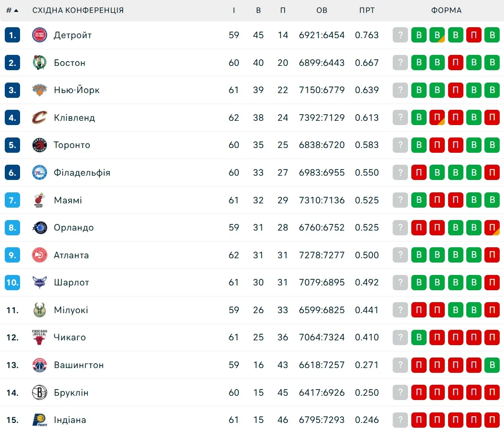Image resolution: width=504 pixels, height=432 pixels.
Task: Sort standings by В wins column
Action: (258, 11)
